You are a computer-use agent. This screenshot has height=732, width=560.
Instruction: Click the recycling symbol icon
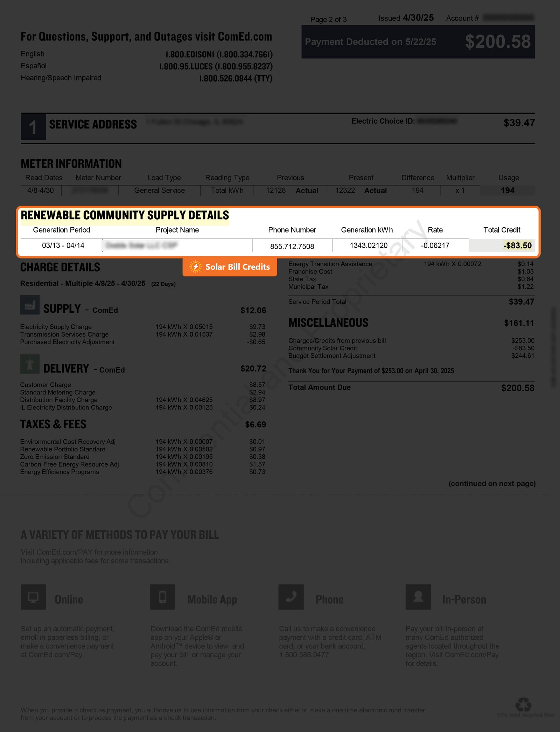point(523,704)
